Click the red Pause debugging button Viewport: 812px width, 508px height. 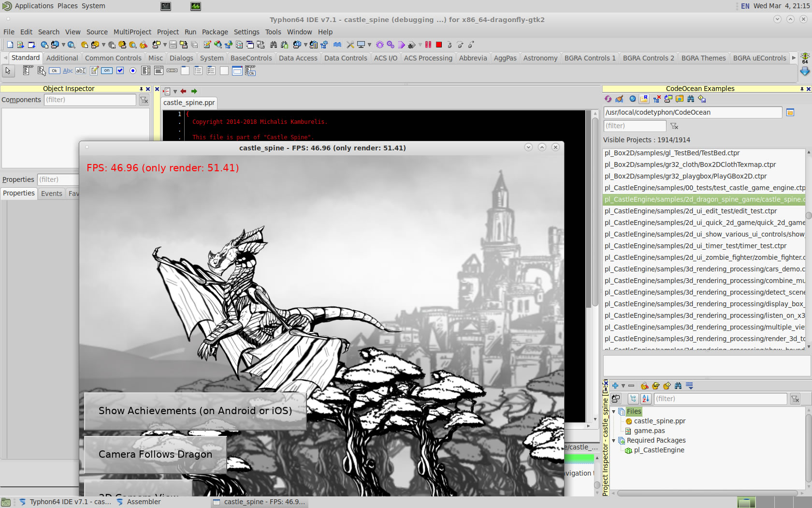[428, 45]
